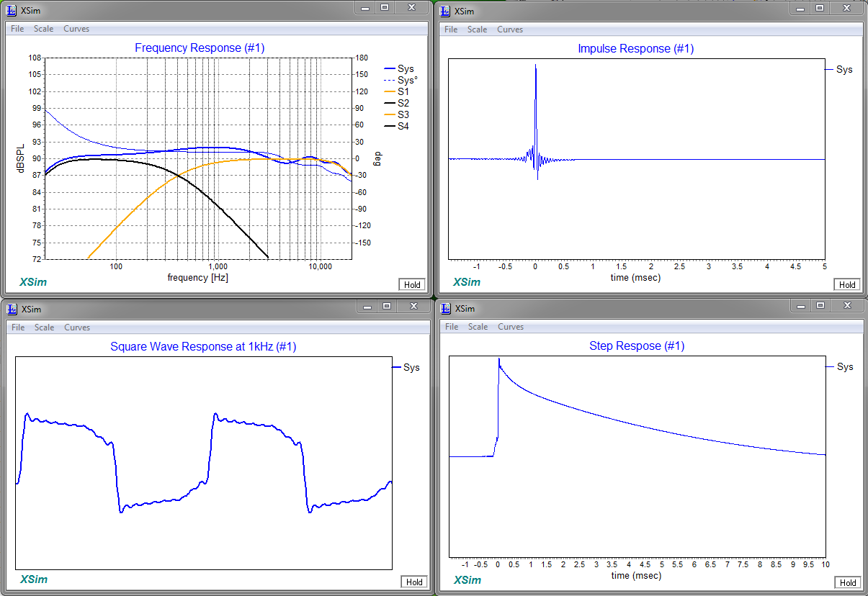This screenshot has height=596, width=868.
Task: Click XSim logo in Frequency Response window
Action: point(32,282)
